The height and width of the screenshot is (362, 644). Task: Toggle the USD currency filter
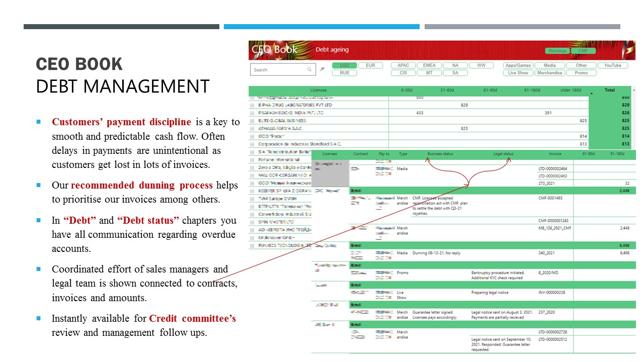344,65
